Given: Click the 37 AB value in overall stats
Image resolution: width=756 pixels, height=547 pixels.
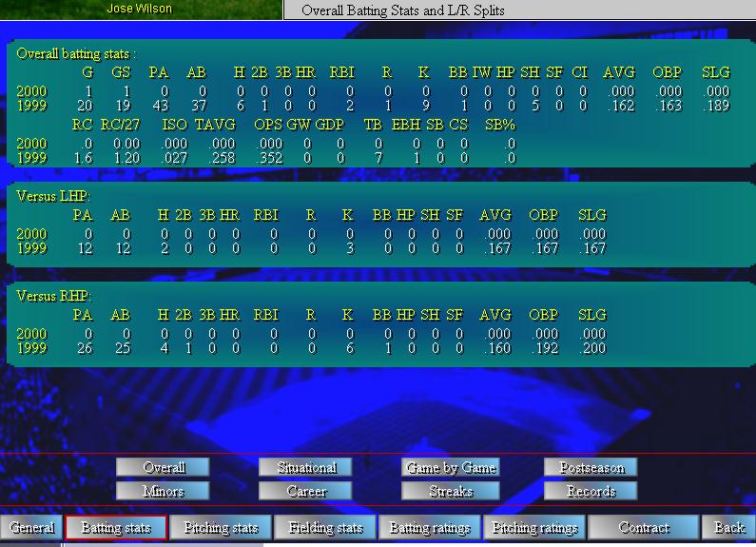Looking at the screenshot, I should [x=198, y=106].
